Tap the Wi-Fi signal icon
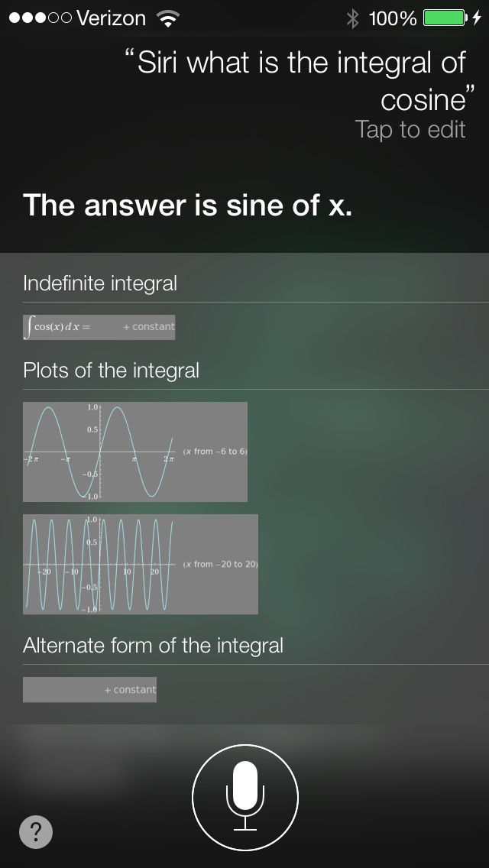489x868 pixels. [168, 19]
